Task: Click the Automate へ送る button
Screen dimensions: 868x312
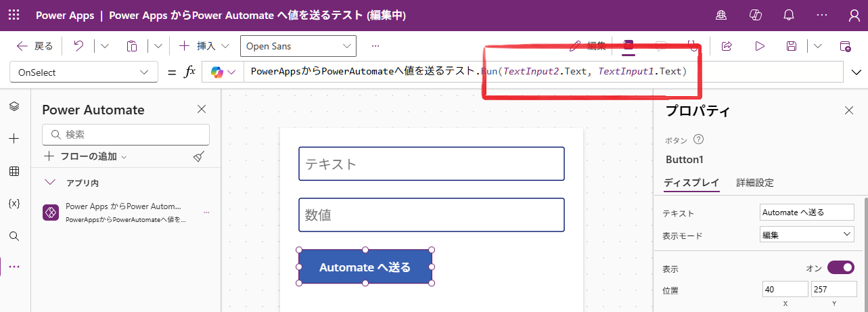Action: (365, 267)
